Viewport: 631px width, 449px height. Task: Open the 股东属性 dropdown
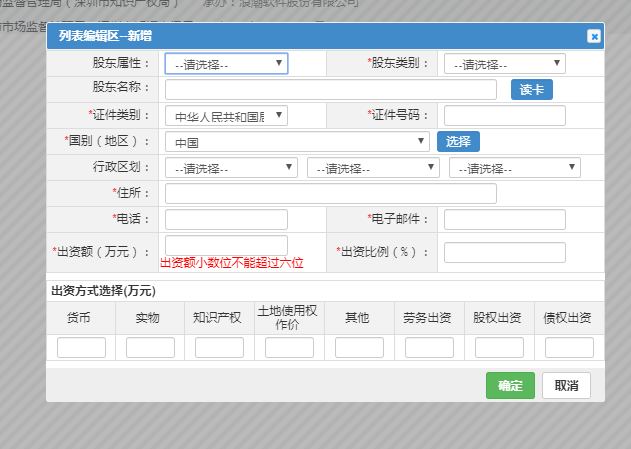[x=226, y=64]
